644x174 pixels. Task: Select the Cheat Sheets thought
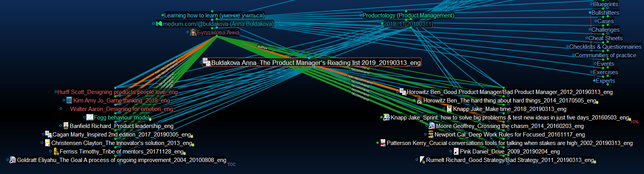pyautogui.click(x=605, y=38)
